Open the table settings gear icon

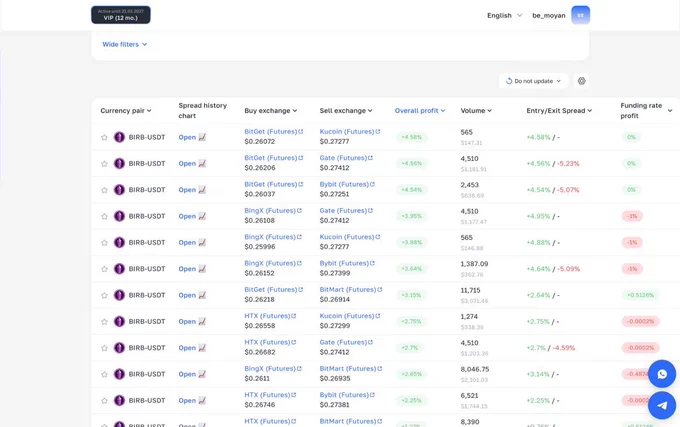click(582, 81)
